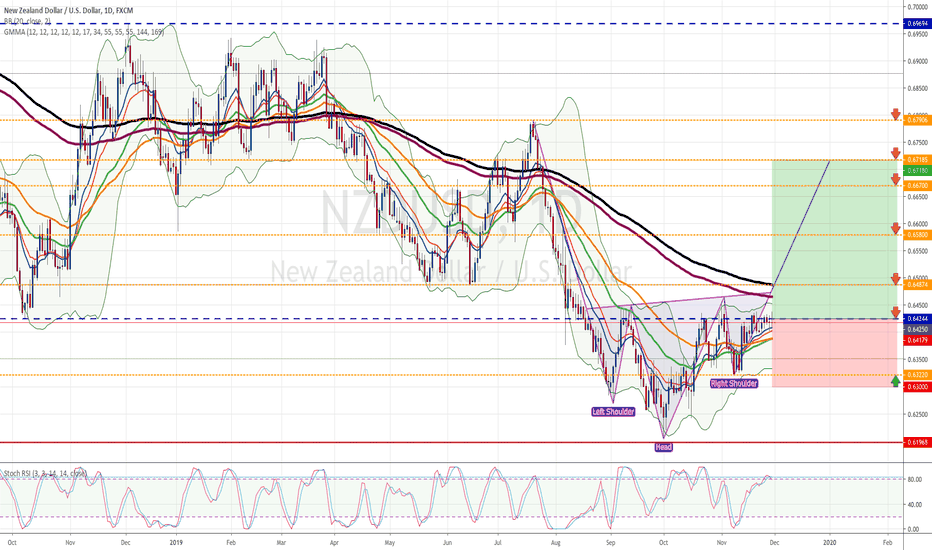Viewport: 932px width, 550px height.
Task: Click the down arrow next to 0.64874
Action: coord(895,279)
